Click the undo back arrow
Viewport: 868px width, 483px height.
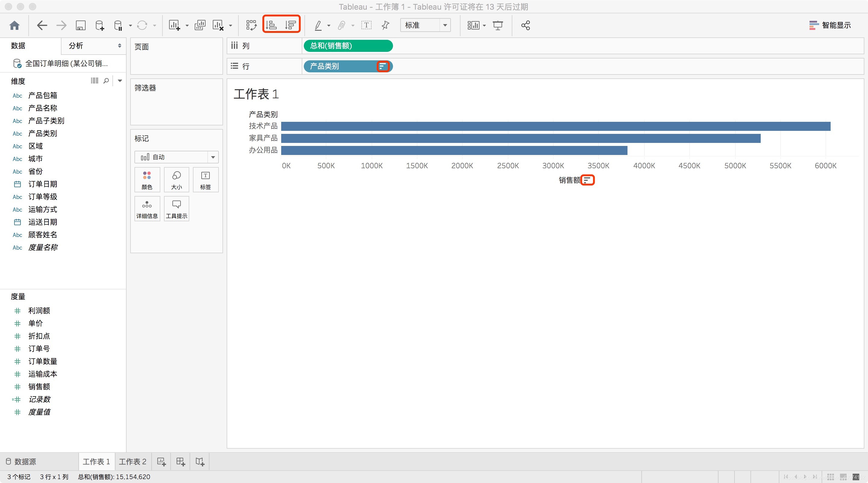coord(42,25)
